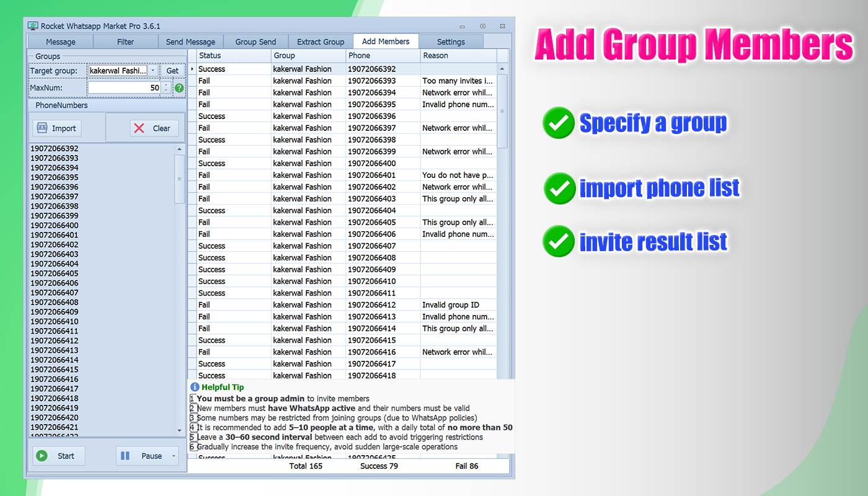Click the PhoneNumbers list scrollbar thumb
The height and width of the screenshot is (496, 868).
click(180, 179)
